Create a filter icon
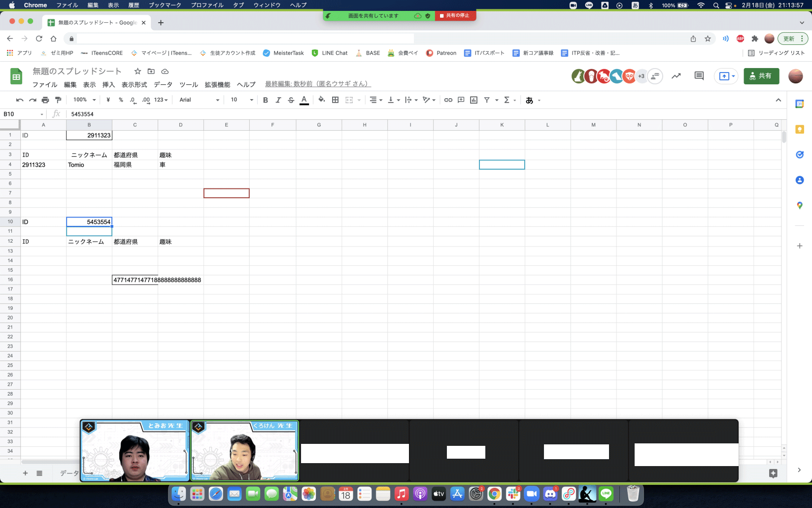 point(487,100)
